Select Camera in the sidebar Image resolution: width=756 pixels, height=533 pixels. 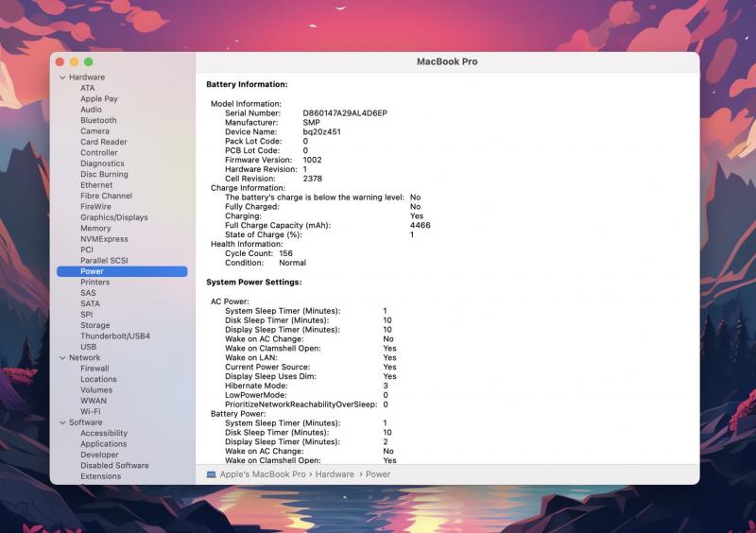pyautogui.click(x=95, y=131)
